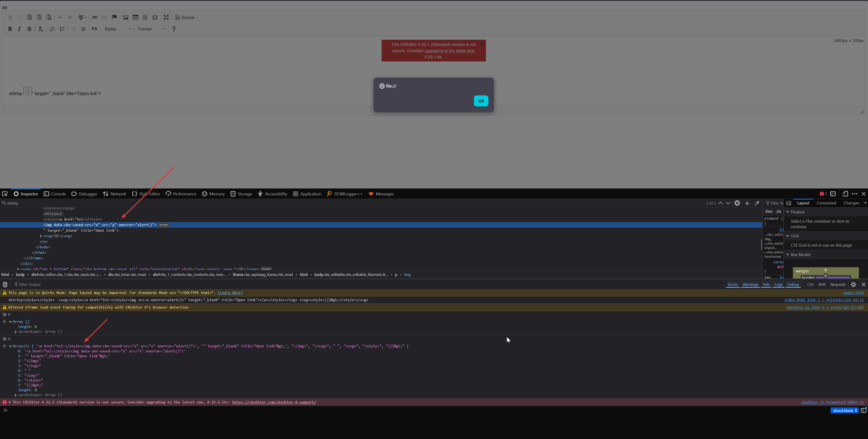Click the Insert Image toolbar icon
This screenshot has height=439, width=868.
pos(126,18)
